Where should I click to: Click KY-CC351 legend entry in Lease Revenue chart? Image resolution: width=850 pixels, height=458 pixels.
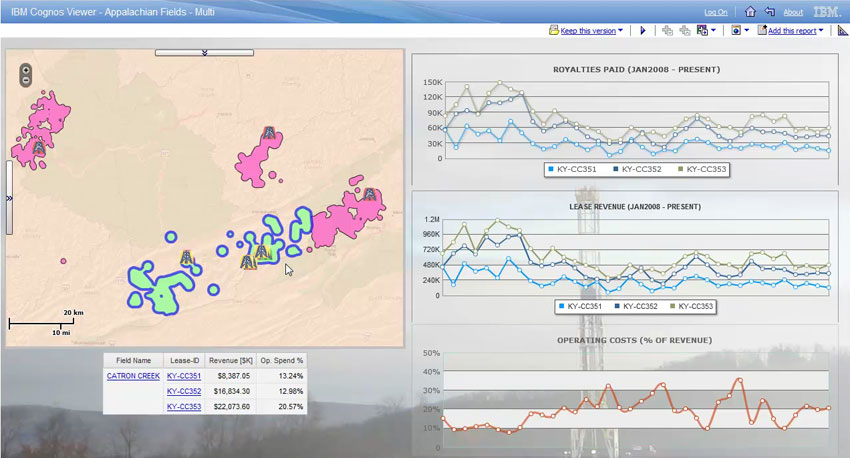580,306
